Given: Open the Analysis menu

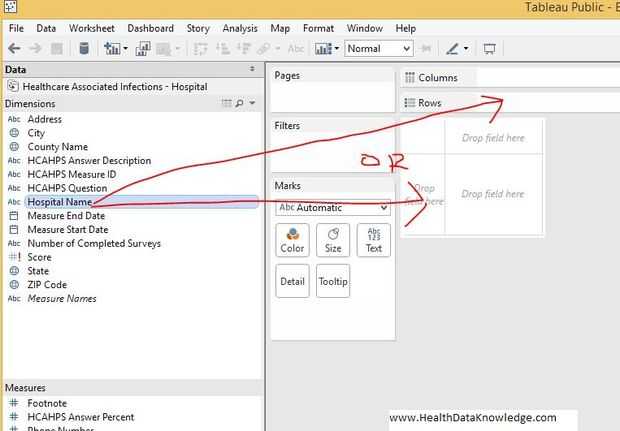Looking at the screenshot, I should (x=240, y=28).
